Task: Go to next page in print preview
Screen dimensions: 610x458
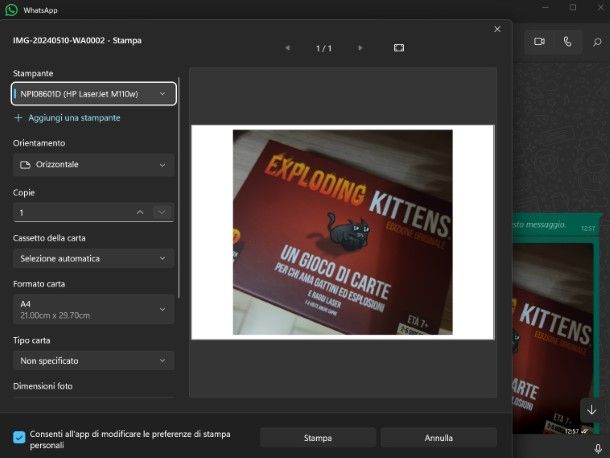Action: coord(360,48)
